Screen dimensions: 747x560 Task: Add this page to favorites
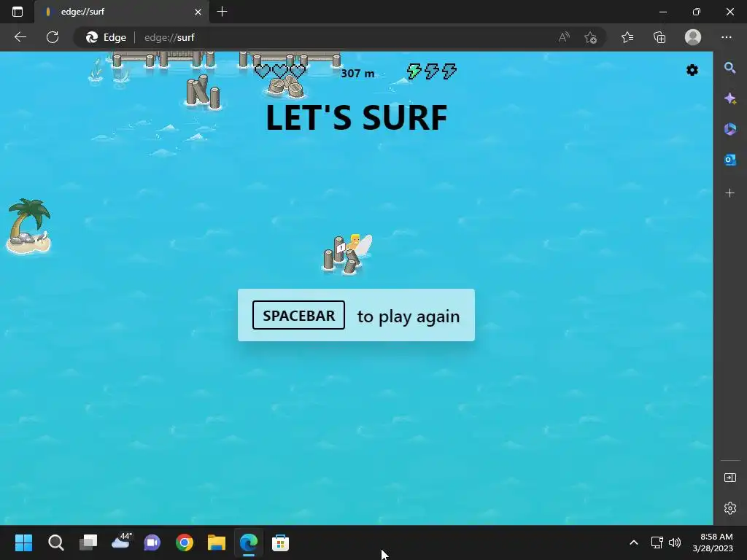coord(591,37)
